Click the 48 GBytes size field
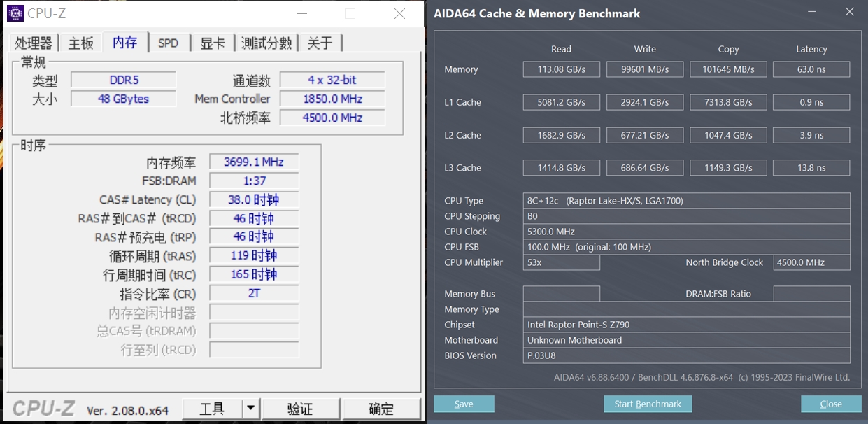Screen dimensions: 868x424 click(x=124, y=99)
